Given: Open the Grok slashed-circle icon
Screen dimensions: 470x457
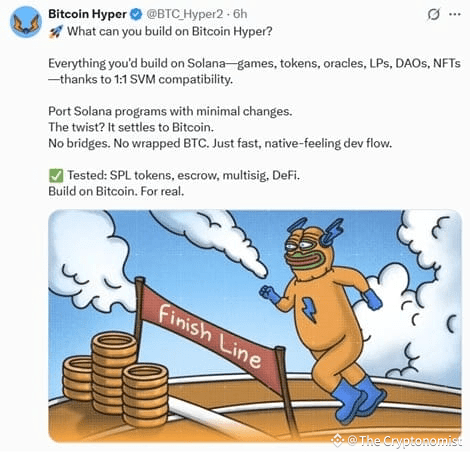Looking at the screenshot, I should [x=433, y=14].
